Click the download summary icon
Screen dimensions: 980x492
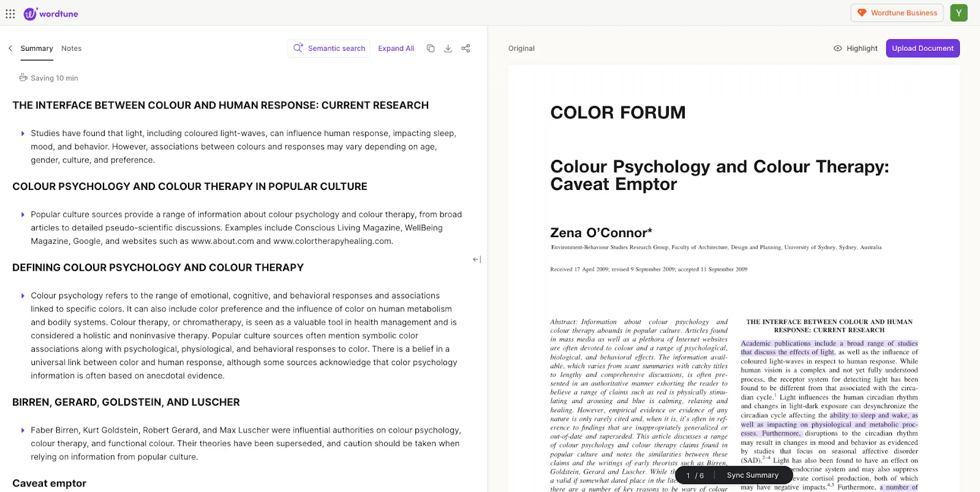[x=448, y=48]
